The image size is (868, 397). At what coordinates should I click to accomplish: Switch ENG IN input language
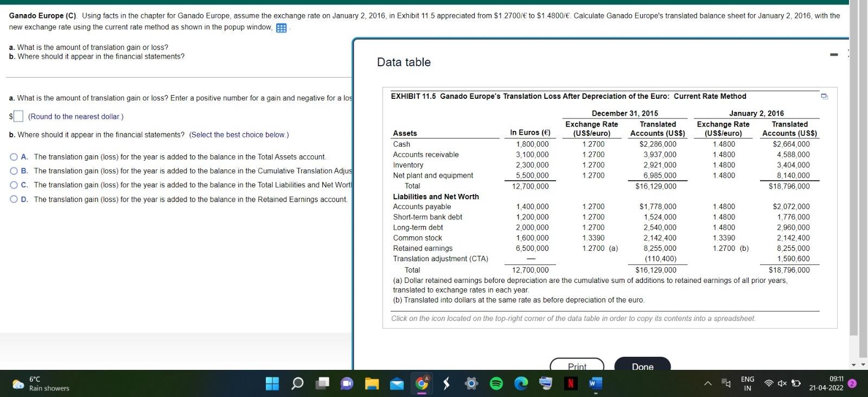click(x=748, y=383)
